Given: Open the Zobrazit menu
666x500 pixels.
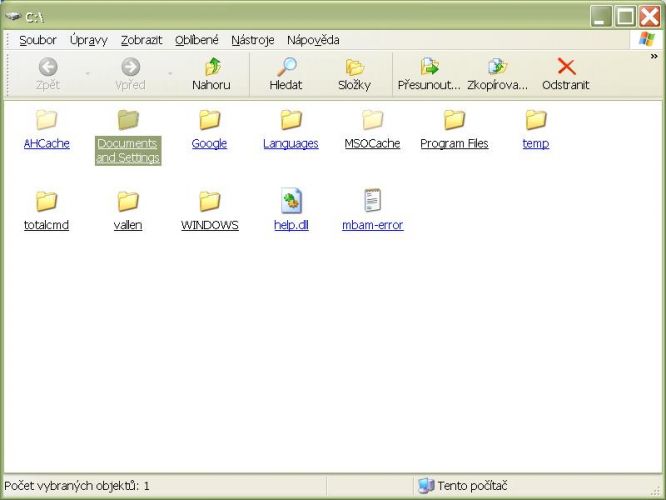Looking at the screenshot, I should pos(141,40).
